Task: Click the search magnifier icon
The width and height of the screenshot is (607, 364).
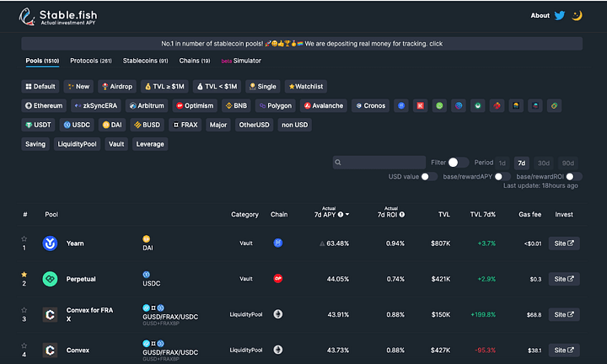Action: click(338, 163)
